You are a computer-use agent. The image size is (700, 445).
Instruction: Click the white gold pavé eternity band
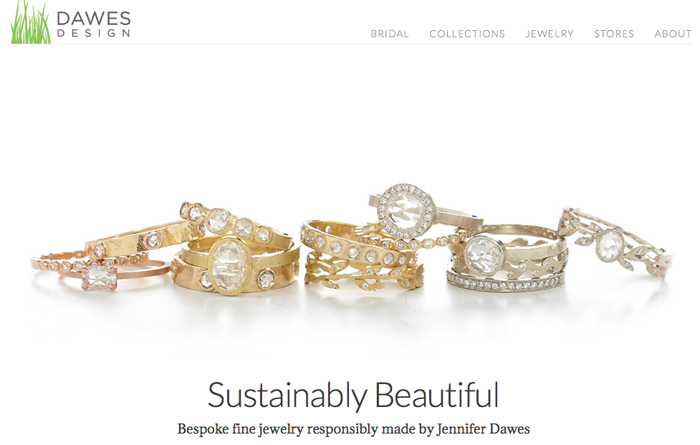[504, 283]
